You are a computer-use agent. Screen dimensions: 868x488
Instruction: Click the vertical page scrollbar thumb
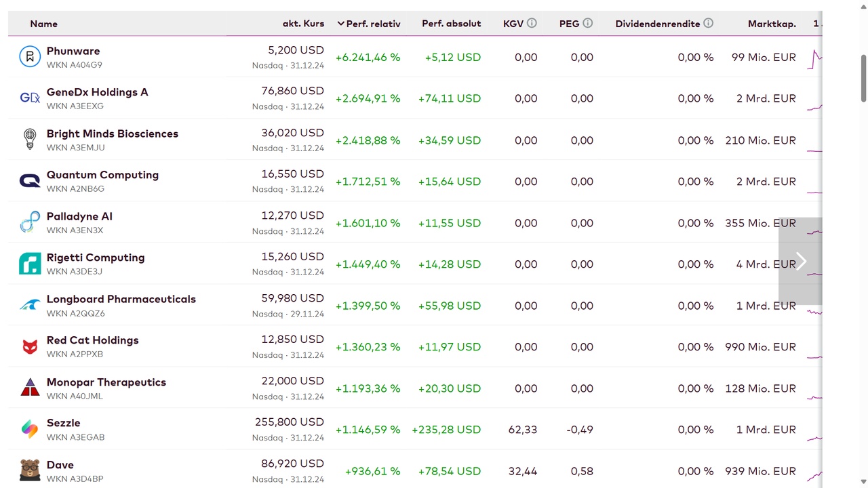tap(863, 79)
